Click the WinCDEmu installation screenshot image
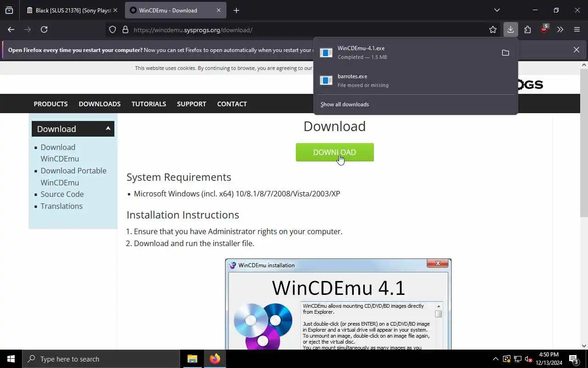The width and height of the screenshot is (588, 368). coord(338,304)
